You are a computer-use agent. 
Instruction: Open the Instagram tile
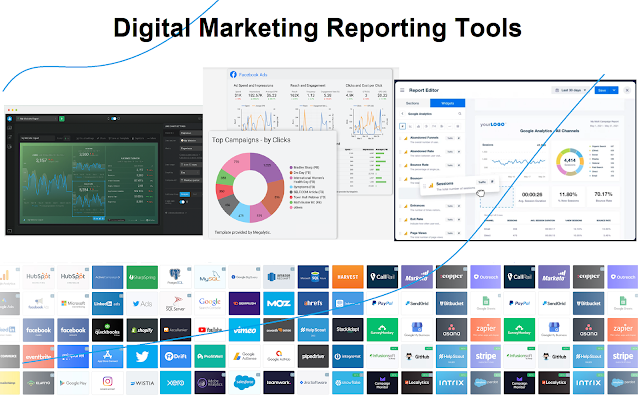tap(107, 382)
